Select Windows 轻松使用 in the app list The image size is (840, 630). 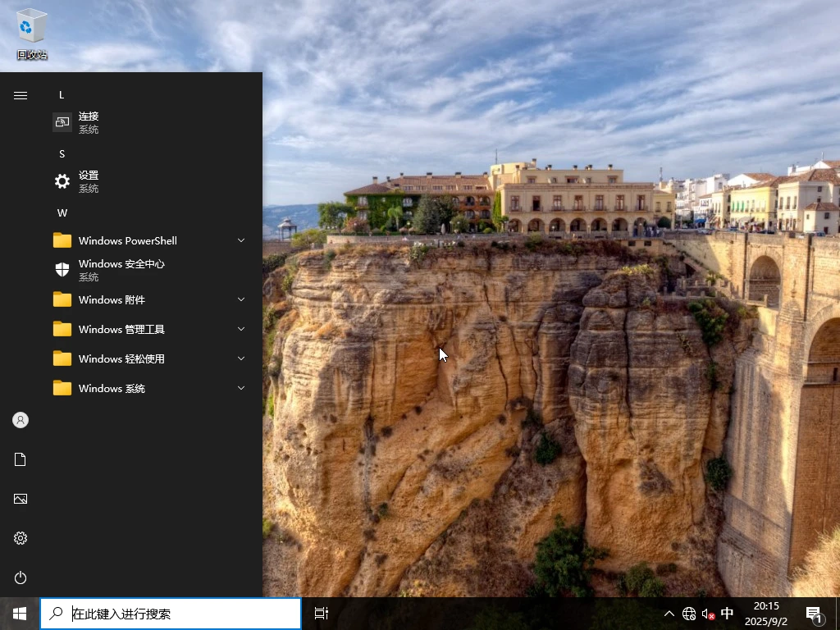tap(120, 358)
